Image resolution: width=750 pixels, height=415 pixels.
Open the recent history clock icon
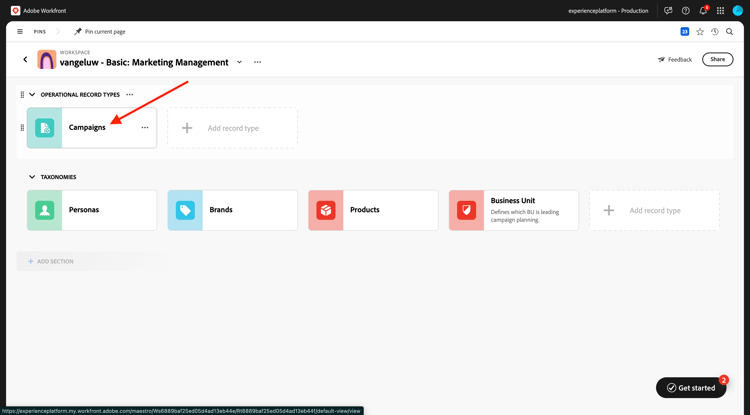[715, 32]
